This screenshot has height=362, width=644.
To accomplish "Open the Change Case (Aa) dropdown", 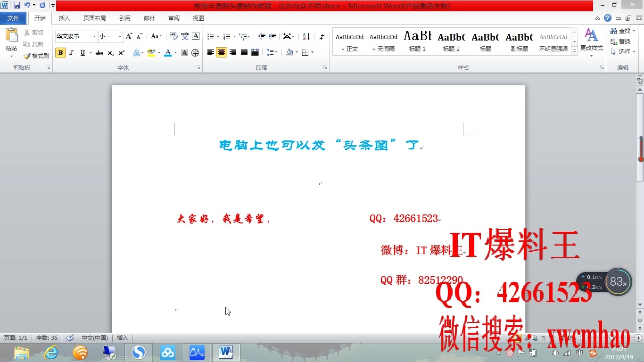I will pos(156,36).
